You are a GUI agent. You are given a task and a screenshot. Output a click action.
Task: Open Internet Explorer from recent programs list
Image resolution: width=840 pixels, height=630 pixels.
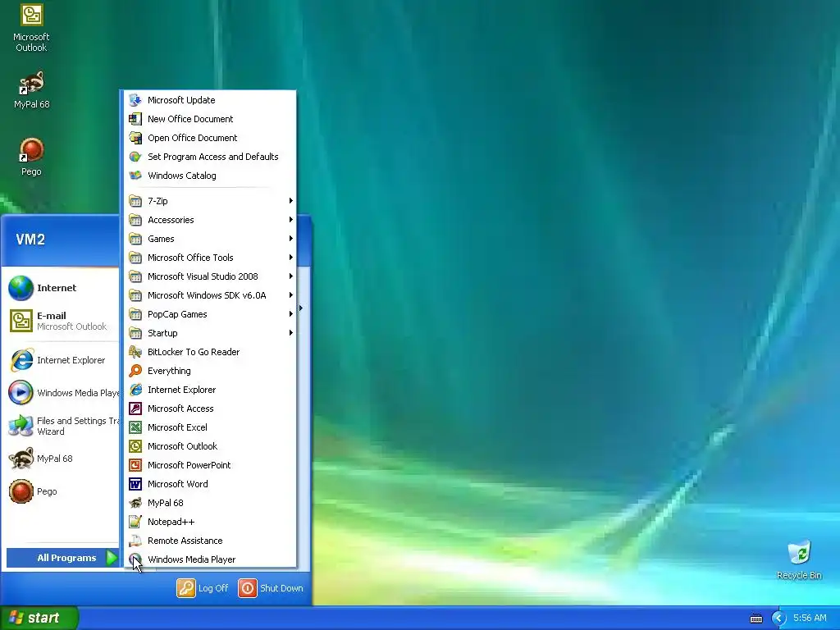pos(62,361)
